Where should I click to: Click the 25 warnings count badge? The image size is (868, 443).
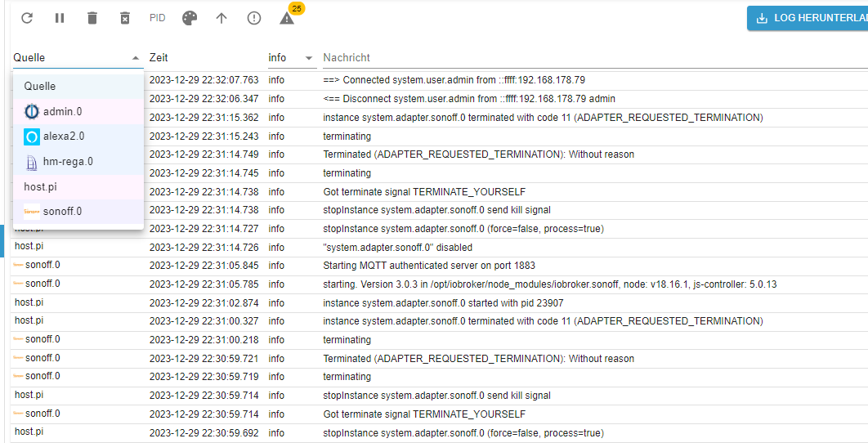tap(297, 8)
